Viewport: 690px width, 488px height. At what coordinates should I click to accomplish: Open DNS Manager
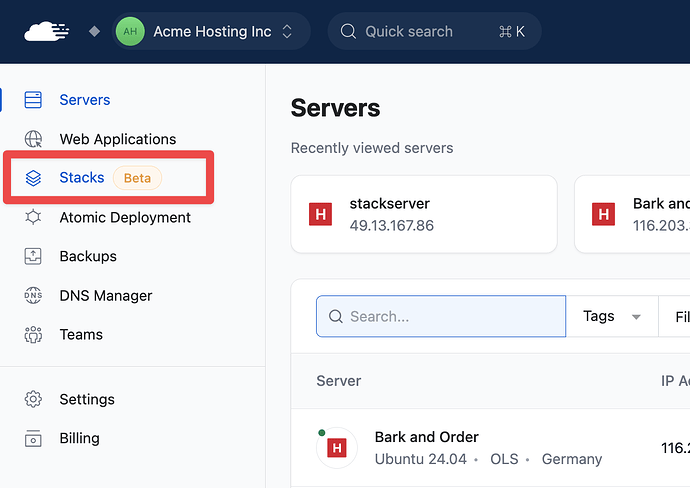106,295
